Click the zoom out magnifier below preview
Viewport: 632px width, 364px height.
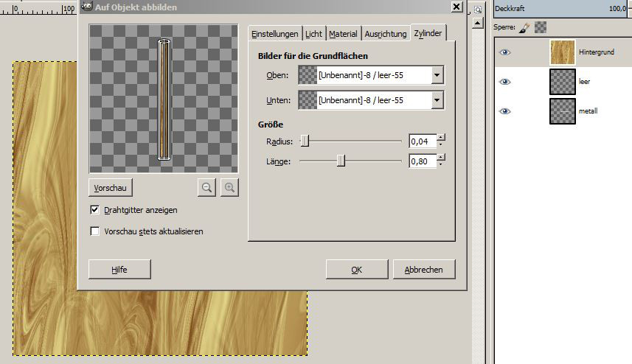[x=206, y=188]
